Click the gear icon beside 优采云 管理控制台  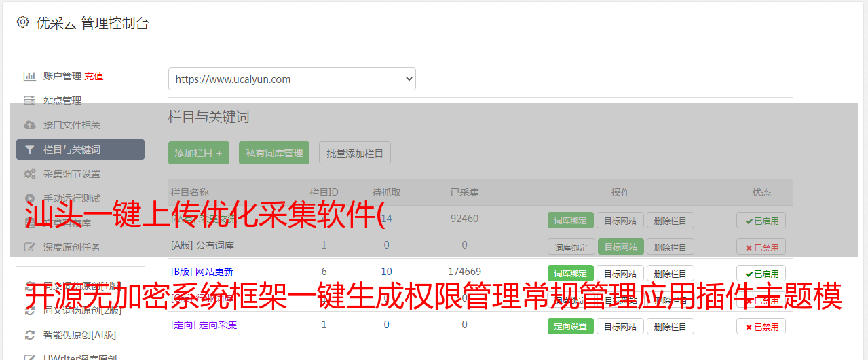coord(22,22)
